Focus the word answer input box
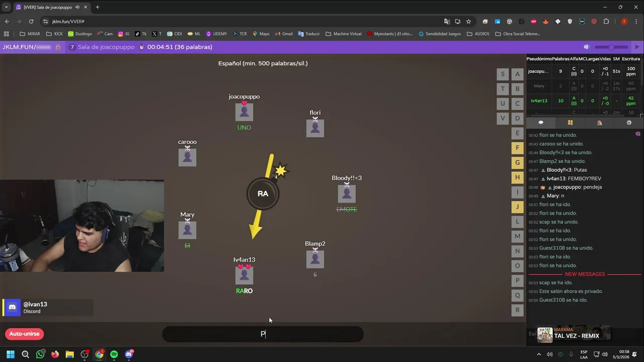This screenshot has height=362, width=644. [263, 334]
